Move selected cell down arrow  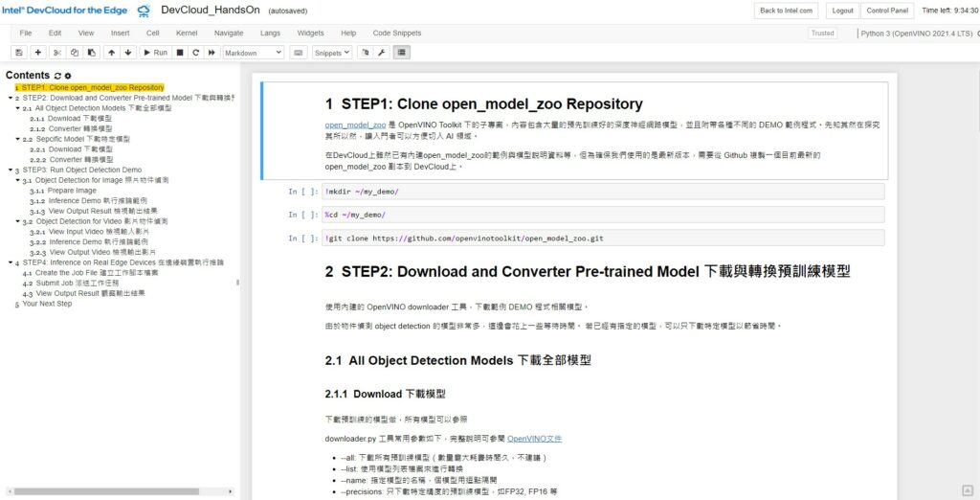click(128, 53)
